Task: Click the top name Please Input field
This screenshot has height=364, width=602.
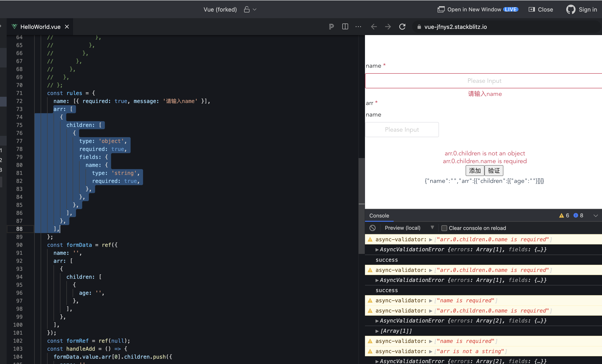Action: point(484,81)
